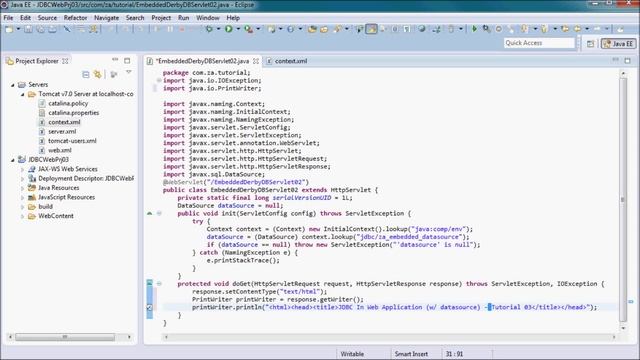This screenshot has width=640, height=360.
Task: Click the Print toolbar icon
Action: (52, 29)
